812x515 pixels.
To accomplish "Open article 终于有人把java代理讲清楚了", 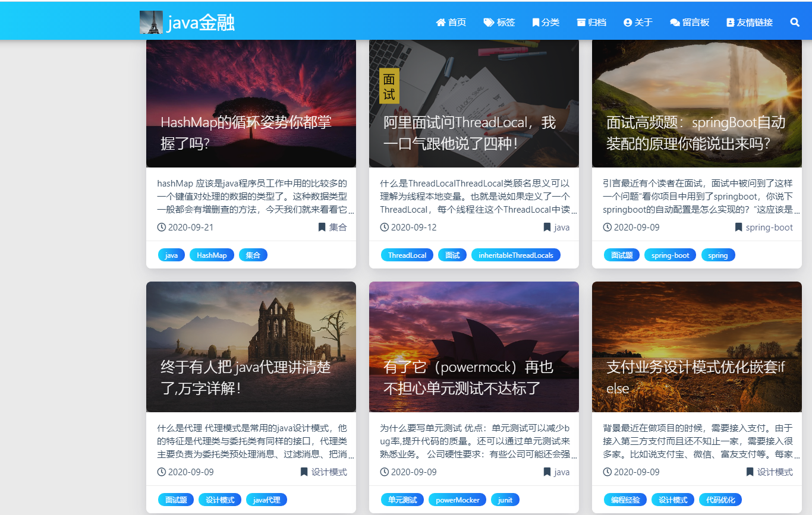I will [x=246, y=378].
